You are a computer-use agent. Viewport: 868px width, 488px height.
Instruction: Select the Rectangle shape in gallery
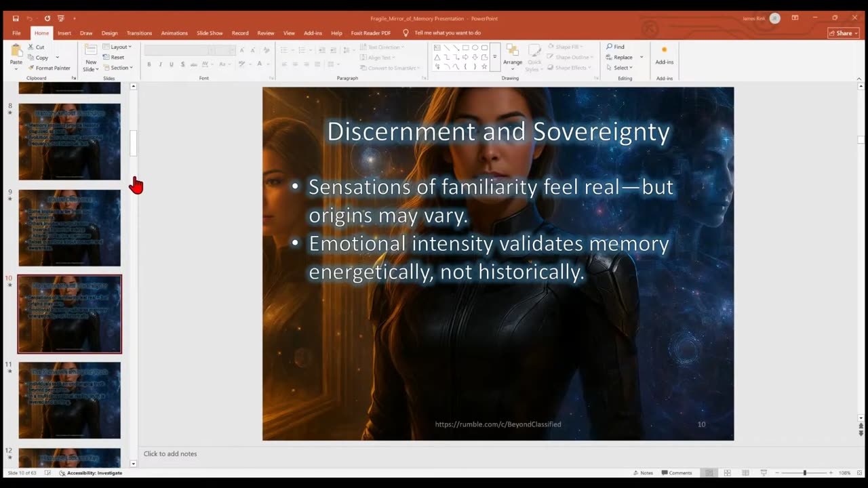point(465,47)
